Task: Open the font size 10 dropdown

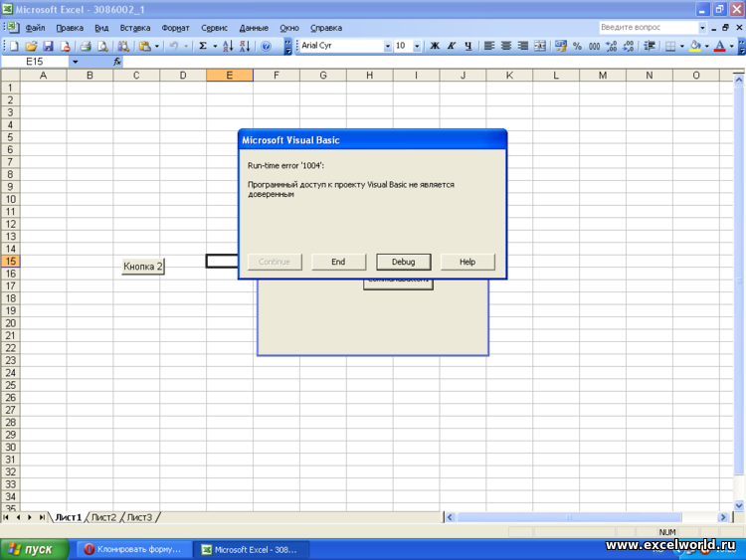Action: 417,46
